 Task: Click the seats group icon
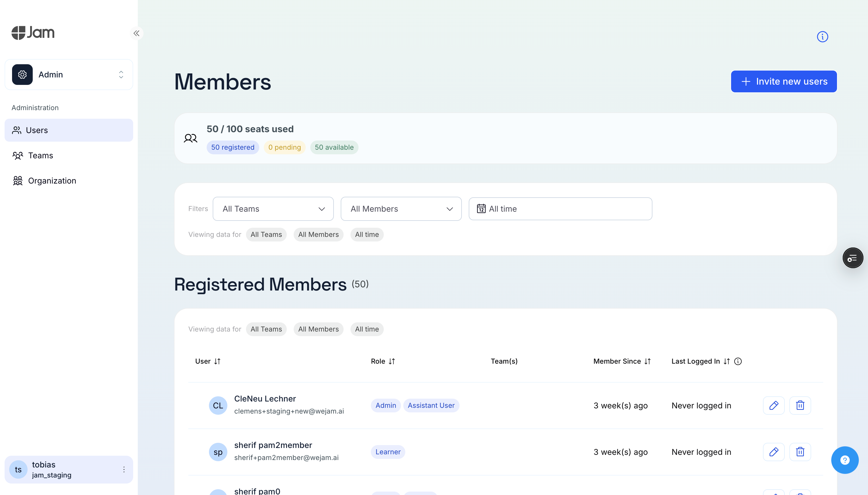click(191, 138)
